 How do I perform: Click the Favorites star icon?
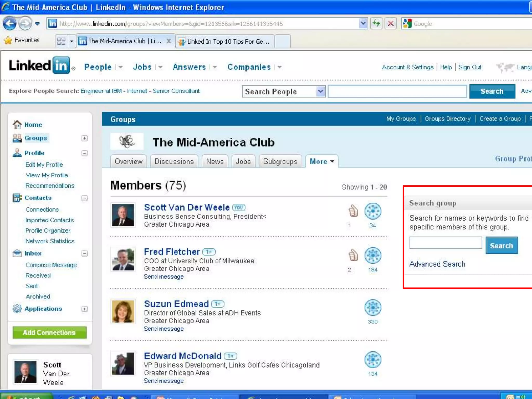click(8, 40)
